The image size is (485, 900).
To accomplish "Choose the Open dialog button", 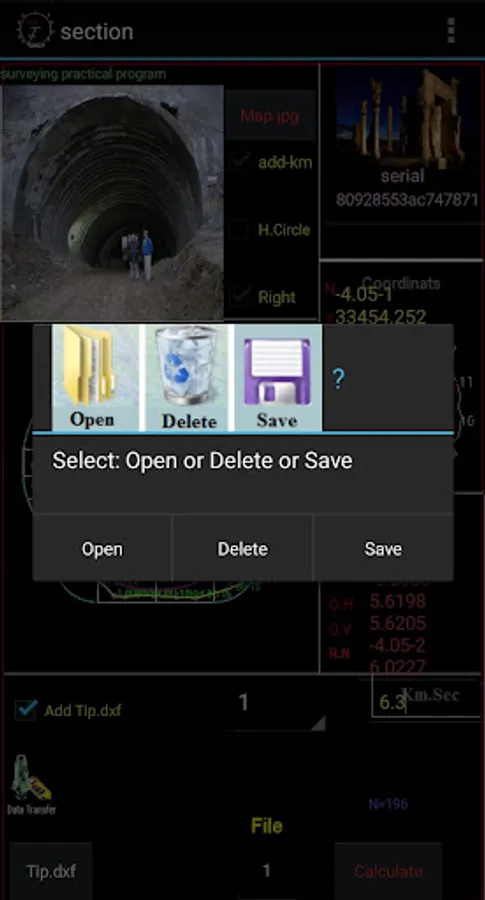I will [102, 548].
